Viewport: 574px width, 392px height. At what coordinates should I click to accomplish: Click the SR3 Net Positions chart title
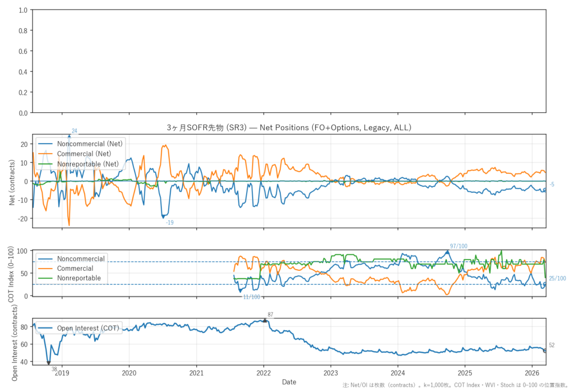(289, 128)
